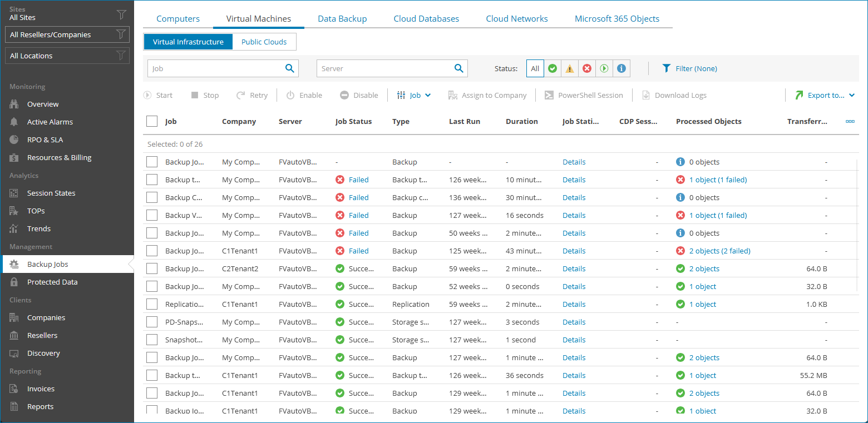Expand the Job actions dropdown
This screenshot has width=868, height=423.
coord(414,95)
